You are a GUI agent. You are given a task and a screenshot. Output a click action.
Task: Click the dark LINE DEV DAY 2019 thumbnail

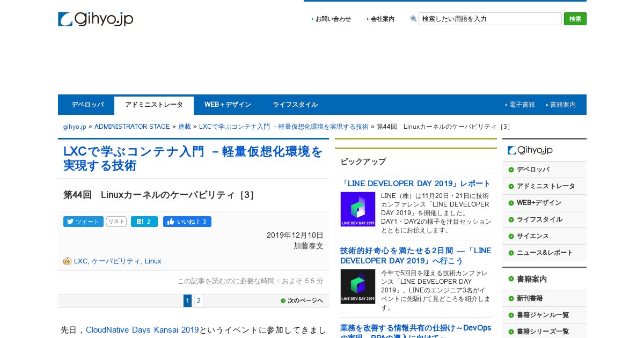[x=358, y=286]
